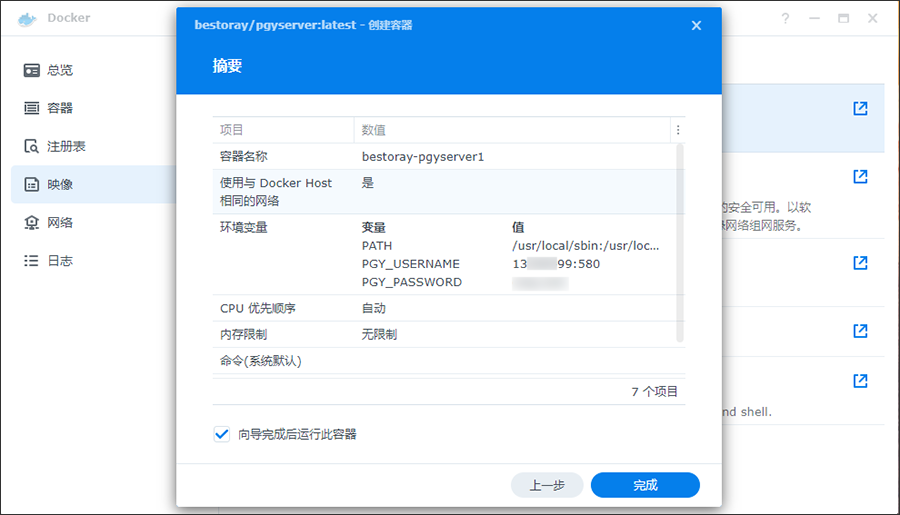Open external link on second image row
The height and width of the screenshot is (515, 900).
tap(860, 176)
